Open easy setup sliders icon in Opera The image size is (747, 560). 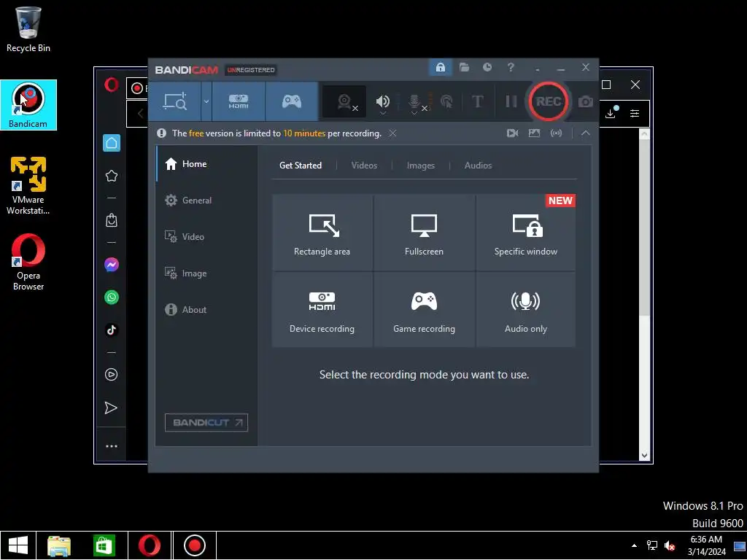click(635, 113)
